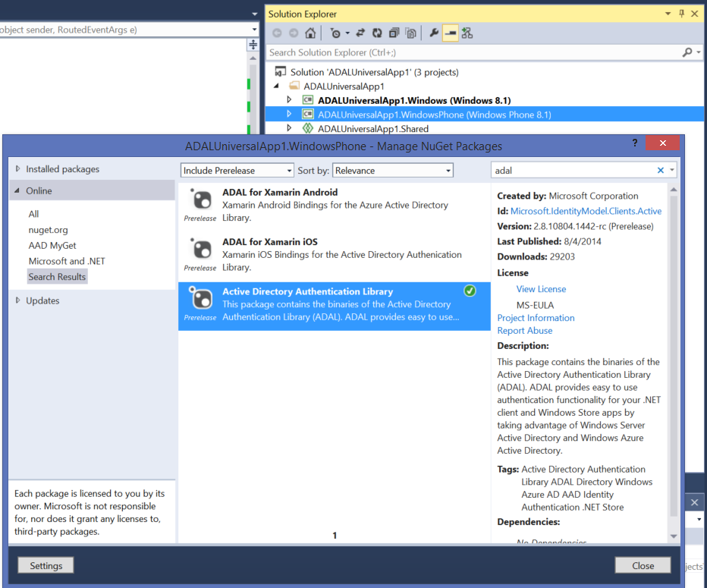Click the Refresh icon in Solution Explorer
Viewport: 707px width, 588px height.
tap(377, 33)
